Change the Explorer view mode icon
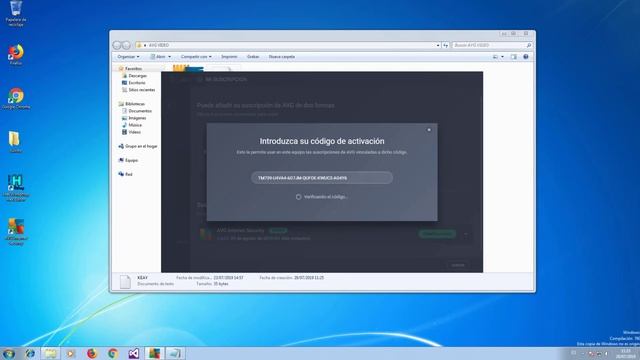This screenshot has height=360, width=640. pyautogui.click(x=495, y=57)
